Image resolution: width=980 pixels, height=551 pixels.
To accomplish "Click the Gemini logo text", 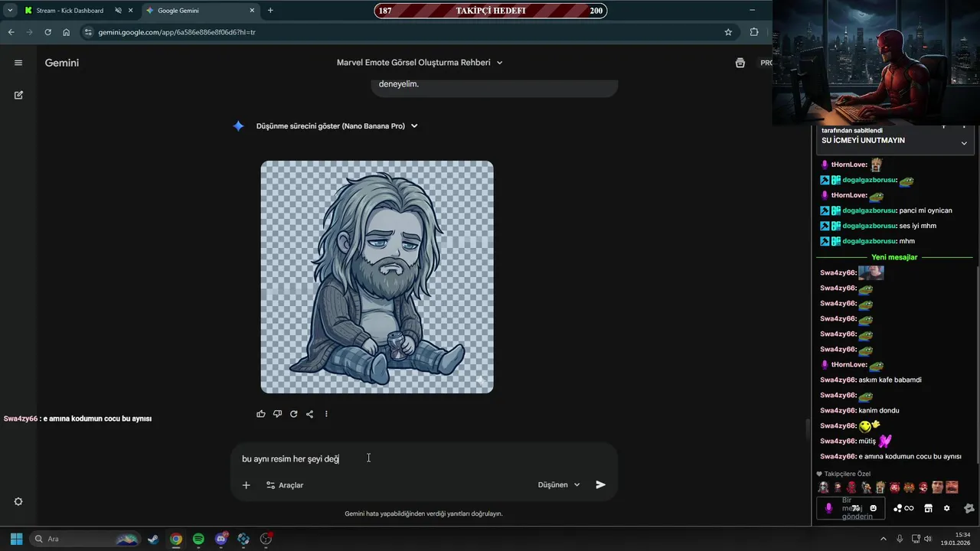I will pyautogui.click(x=62, y=63).
